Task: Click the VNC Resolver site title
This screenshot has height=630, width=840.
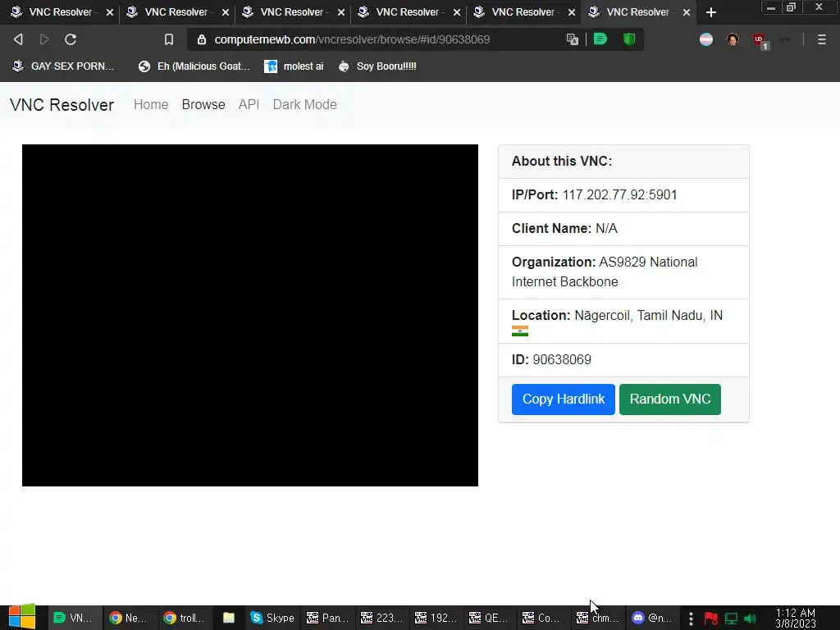Action: pyautogui.click(x=62, y=104)
